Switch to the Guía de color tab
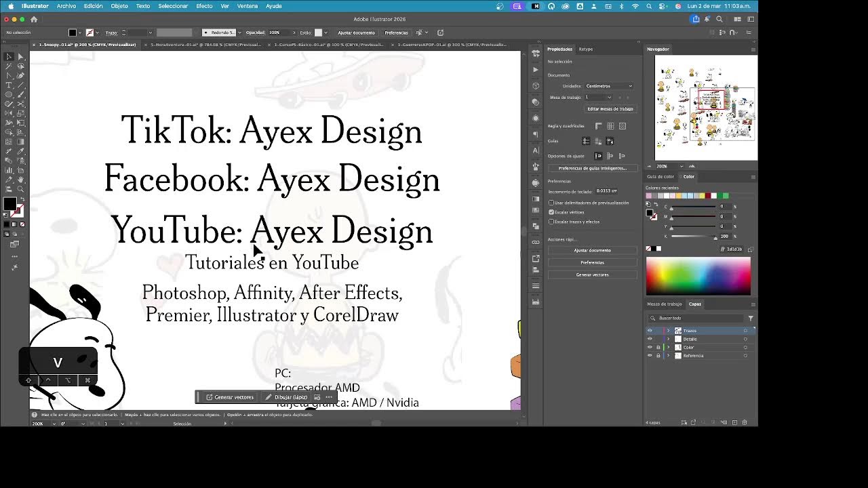Screen dimensions: 868x488 [660, 177]
